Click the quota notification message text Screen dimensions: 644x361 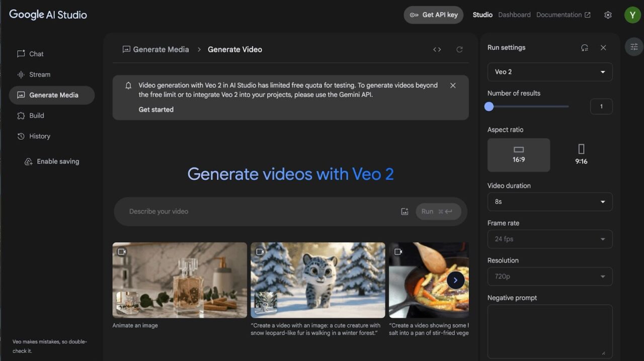tap(288, 90)
